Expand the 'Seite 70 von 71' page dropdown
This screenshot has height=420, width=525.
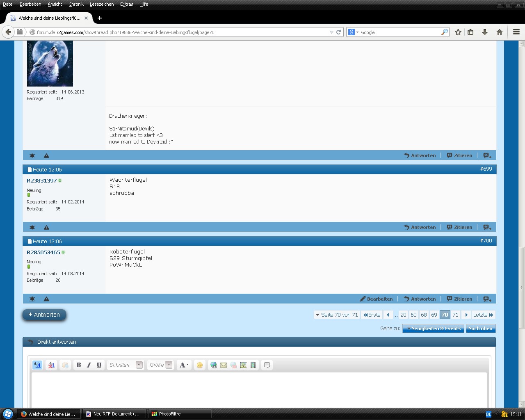click(x=336, y=315)
